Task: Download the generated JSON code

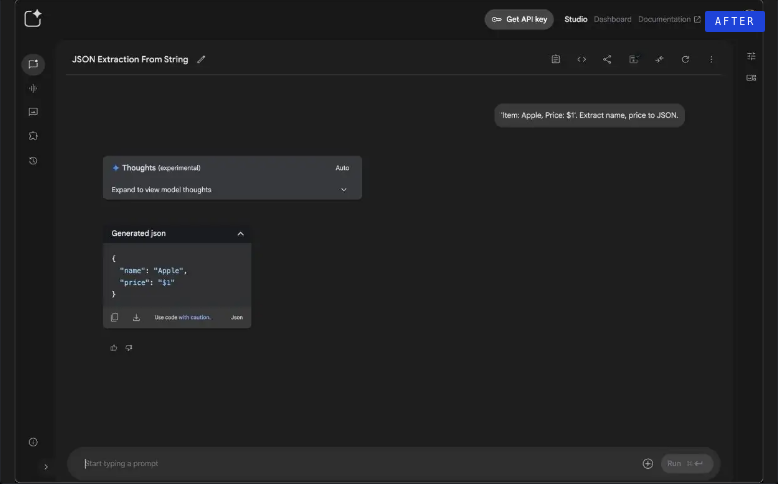Action: 136,317
